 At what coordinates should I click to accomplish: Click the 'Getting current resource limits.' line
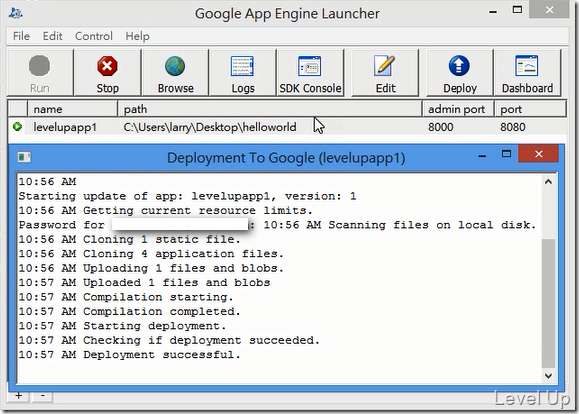coord(165,211)
